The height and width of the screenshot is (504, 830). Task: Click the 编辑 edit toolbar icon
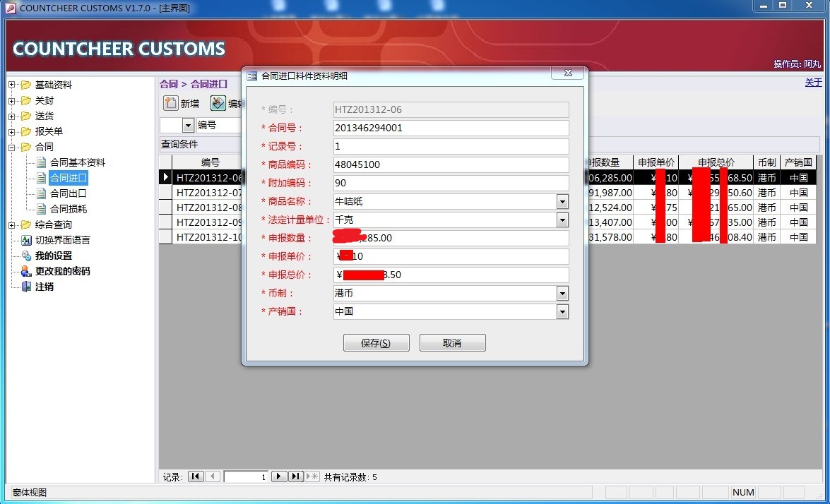tap(218, 103)
